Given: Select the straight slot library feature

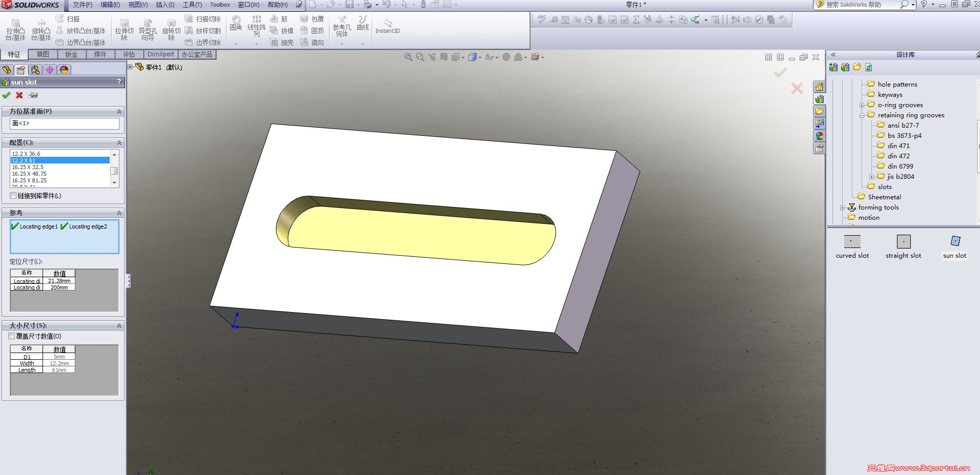Looking at the screenshot, I should pos(903,247).
